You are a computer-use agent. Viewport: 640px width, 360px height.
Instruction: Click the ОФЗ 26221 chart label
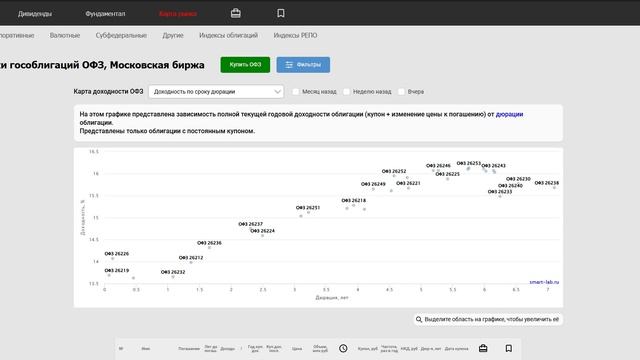pyautogui.click(x=408, y=183)
